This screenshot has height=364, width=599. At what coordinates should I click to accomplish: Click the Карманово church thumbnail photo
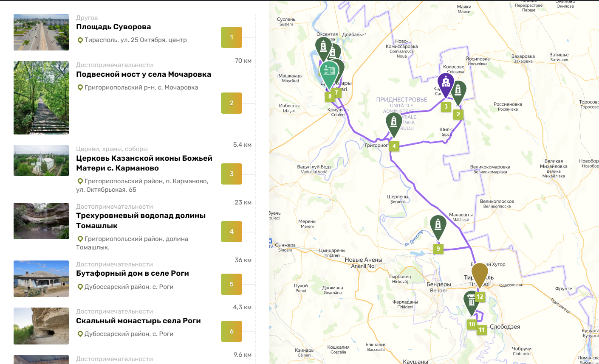click(x=41, y=161)
